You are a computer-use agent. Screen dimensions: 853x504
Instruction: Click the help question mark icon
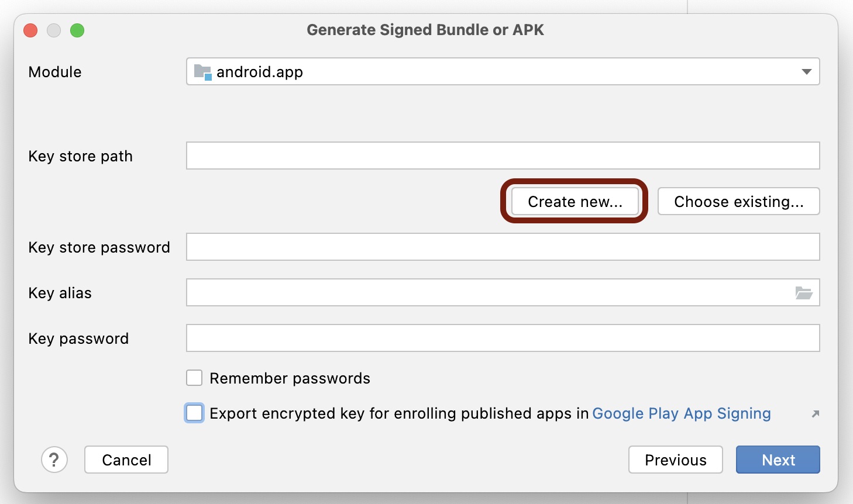point(54,460)
